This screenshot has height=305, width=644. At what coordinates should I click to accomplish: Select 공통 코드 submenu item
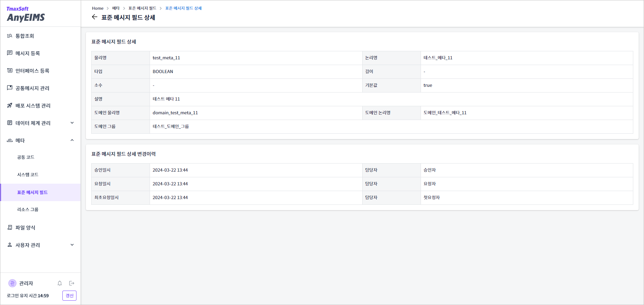tap(40, 157)
